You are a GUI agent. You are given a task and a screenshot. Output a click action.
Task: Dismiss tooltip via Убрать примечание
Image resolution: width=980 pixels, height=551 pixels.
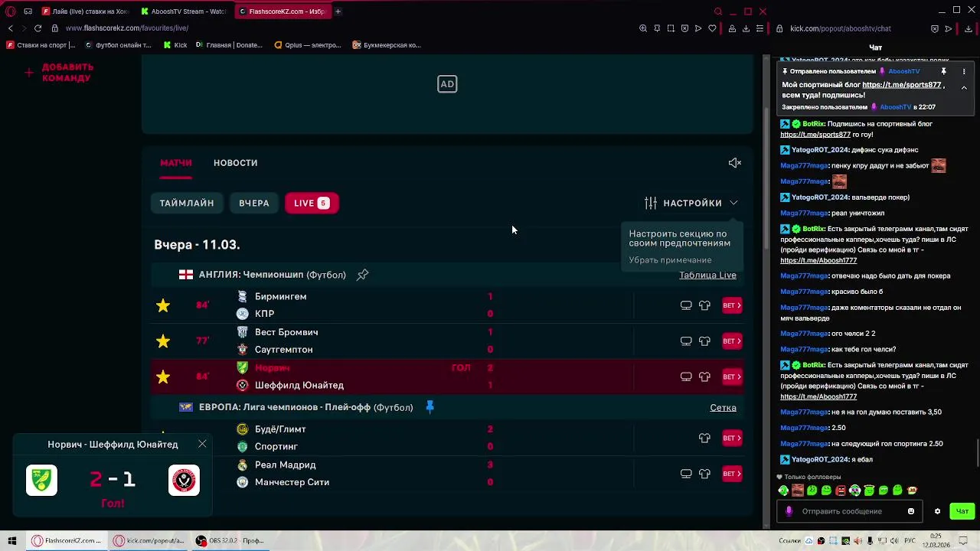point(670,260)
